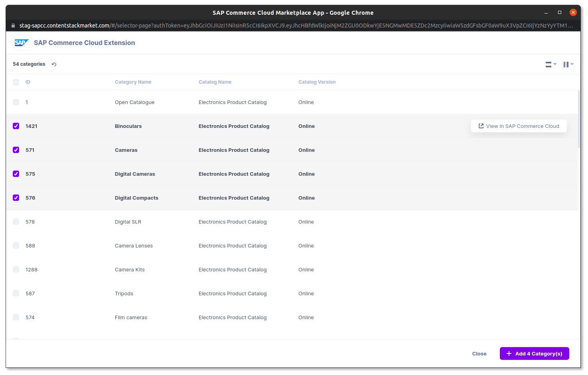Minimize the Chrome window
The height and width of the screenshot is (375, 588).
click(x=546, y=12)
